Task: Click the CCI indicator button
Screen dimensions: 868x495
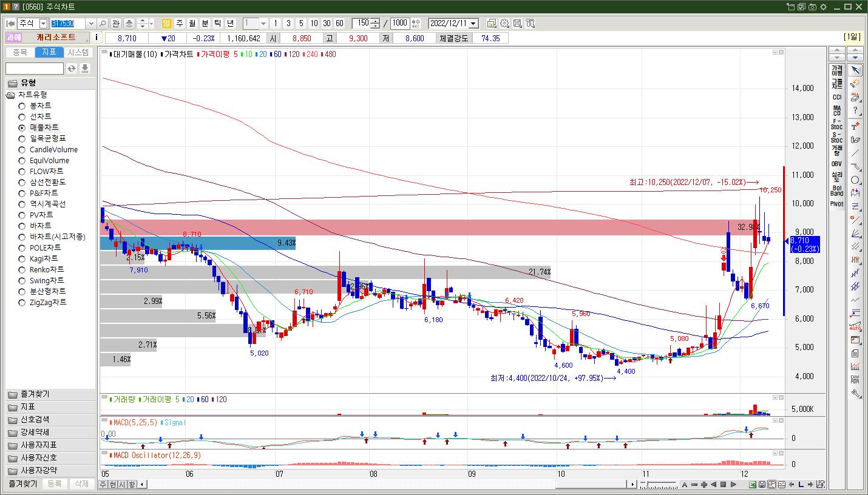Action: (837, 97)
